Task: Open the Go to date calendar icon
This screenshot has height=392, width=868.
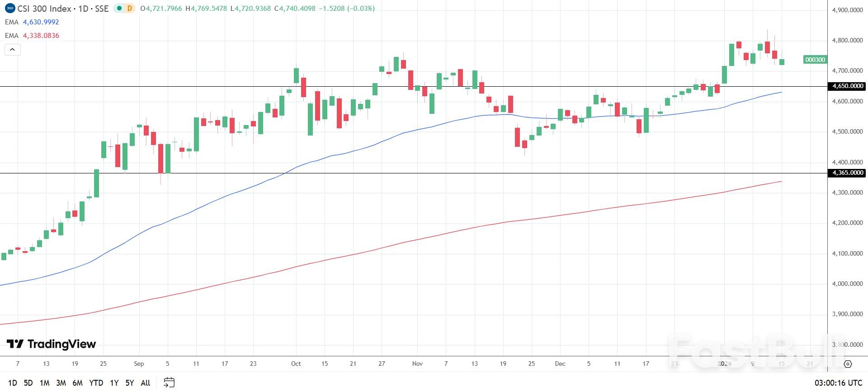Action: point(169,383)
